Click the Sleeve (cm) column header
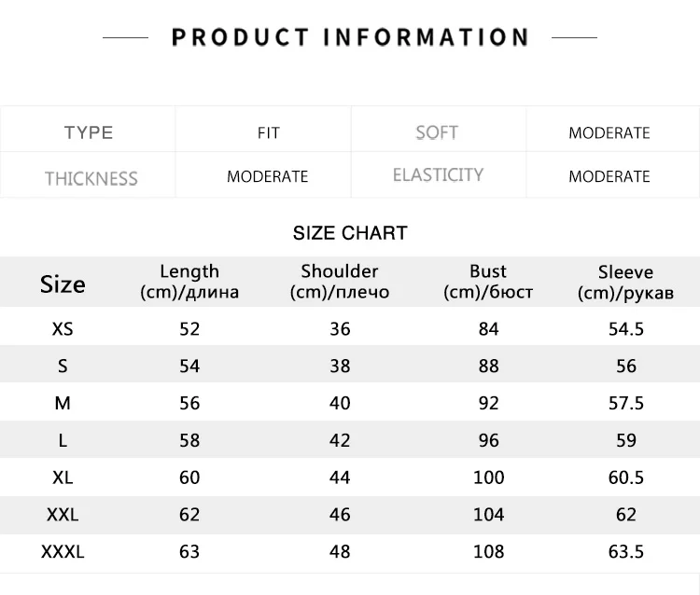 point(625,283)
